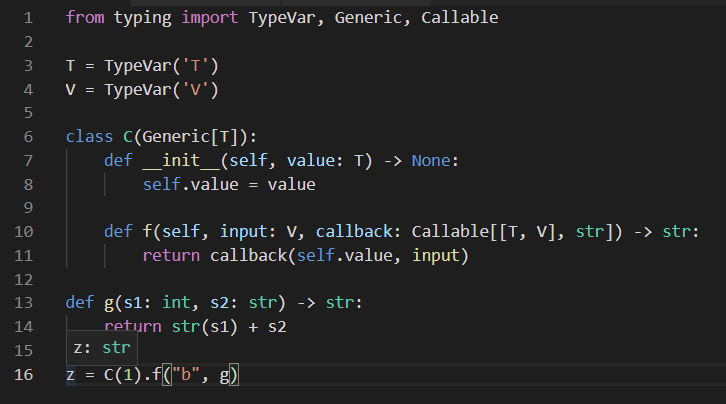Click the 'callback' parameter on line 10
The height and width of the screenshot is (404, 726).
(354, 231)
